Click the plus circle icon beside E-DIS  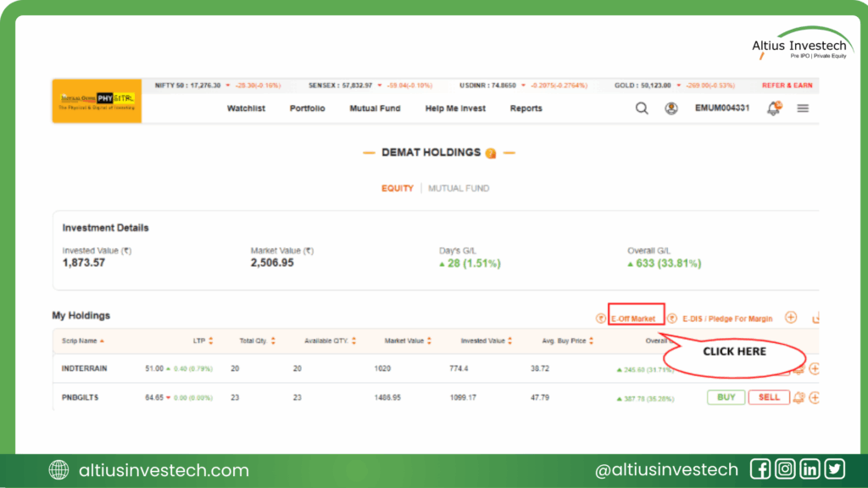pyautogui.click(x=791, y=318)
